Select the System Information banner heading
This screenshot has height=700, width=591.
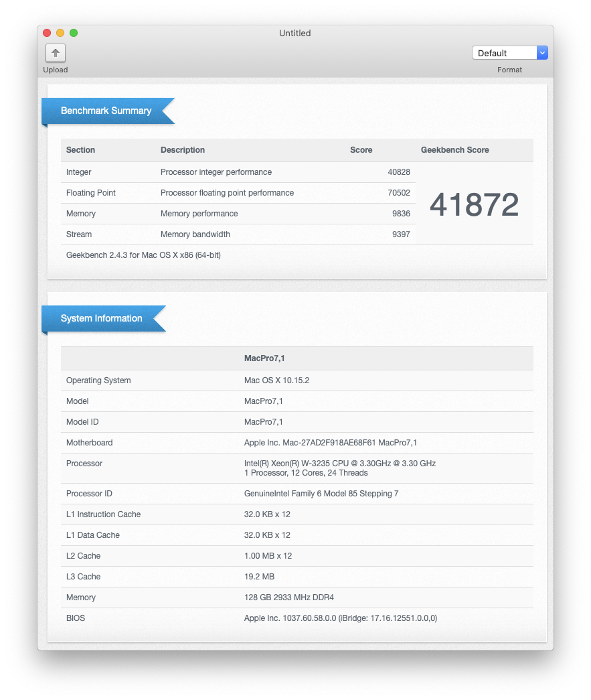(101, 318)
